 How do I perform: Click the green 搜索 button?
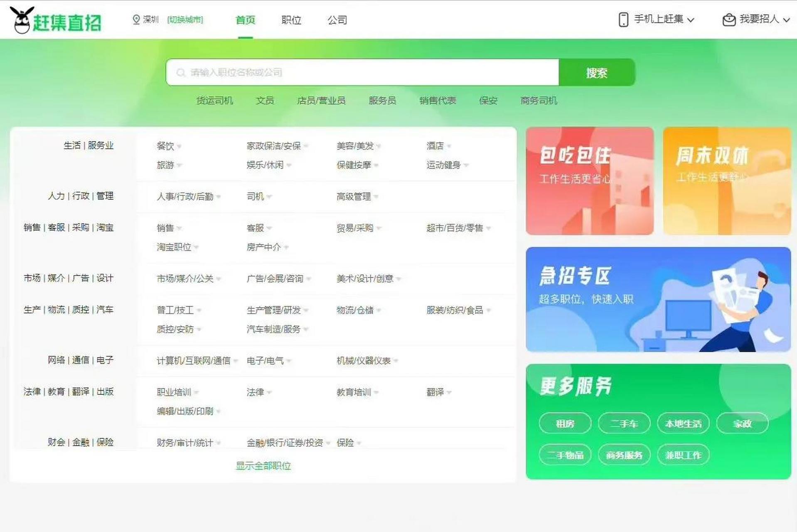(597, 72)
